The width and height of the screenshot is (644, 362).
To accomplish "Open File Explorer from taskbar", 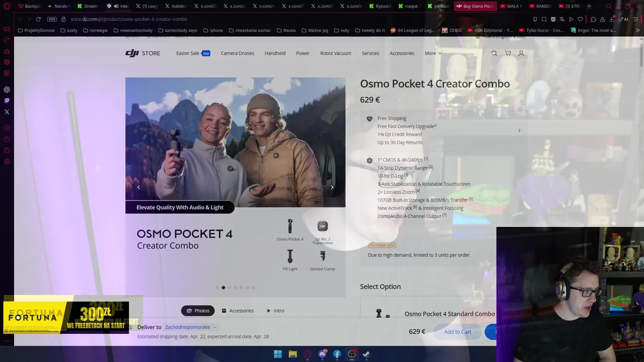I will (x=292, y=354).
